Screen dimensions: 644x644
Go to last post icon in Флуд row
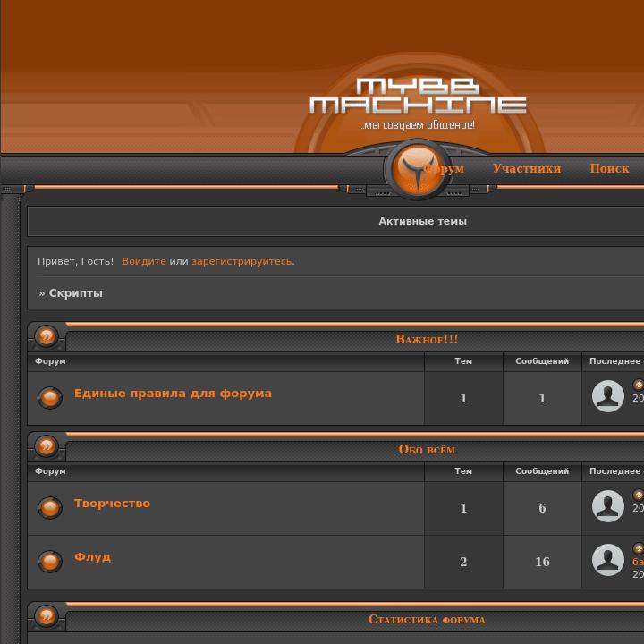[x=638, y=548]
